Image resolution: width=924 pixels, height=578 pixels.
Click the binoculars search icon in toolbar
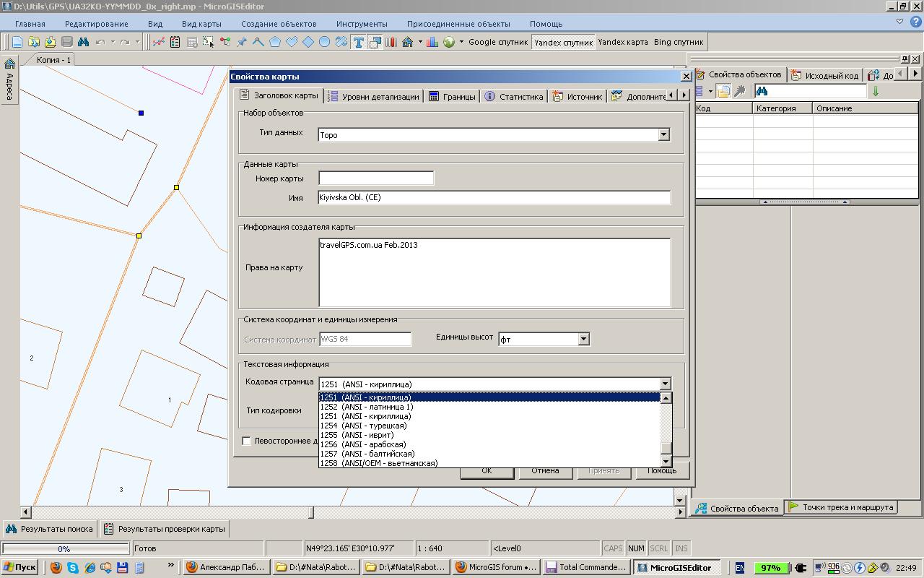83,42
